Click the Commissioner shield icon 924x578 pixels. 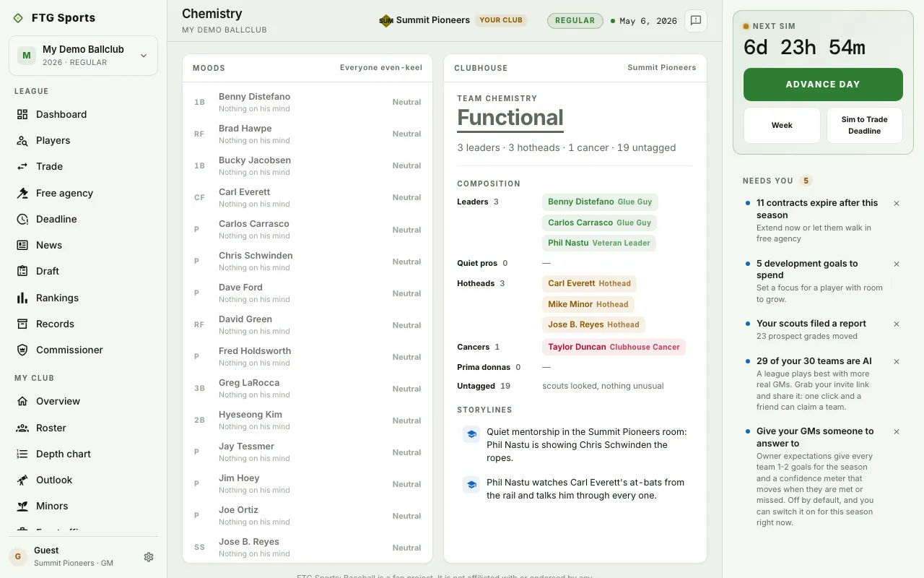pos(22,350)
